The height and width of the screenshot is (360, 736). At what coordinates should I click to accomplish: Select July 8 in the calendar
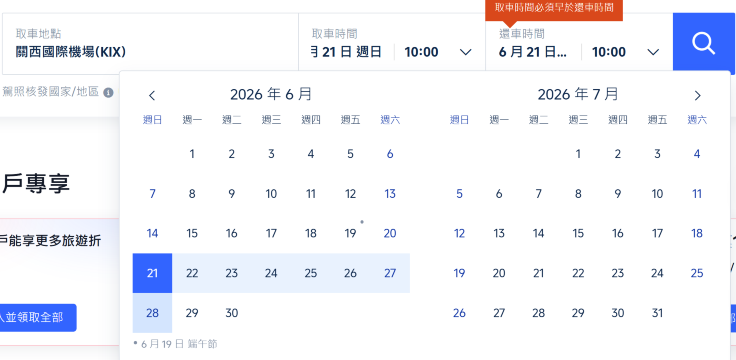pyautogui.click(x=578, y=194)
